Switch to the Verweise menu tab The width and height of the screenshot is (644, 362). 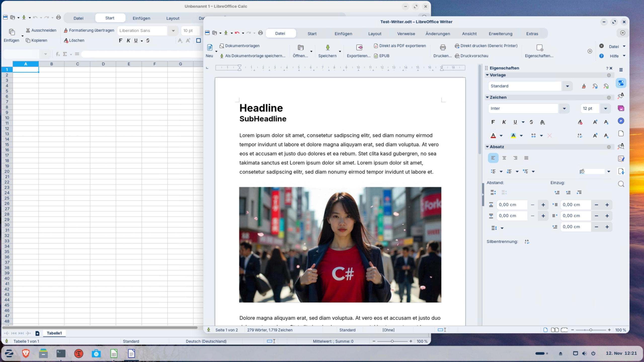406,33
